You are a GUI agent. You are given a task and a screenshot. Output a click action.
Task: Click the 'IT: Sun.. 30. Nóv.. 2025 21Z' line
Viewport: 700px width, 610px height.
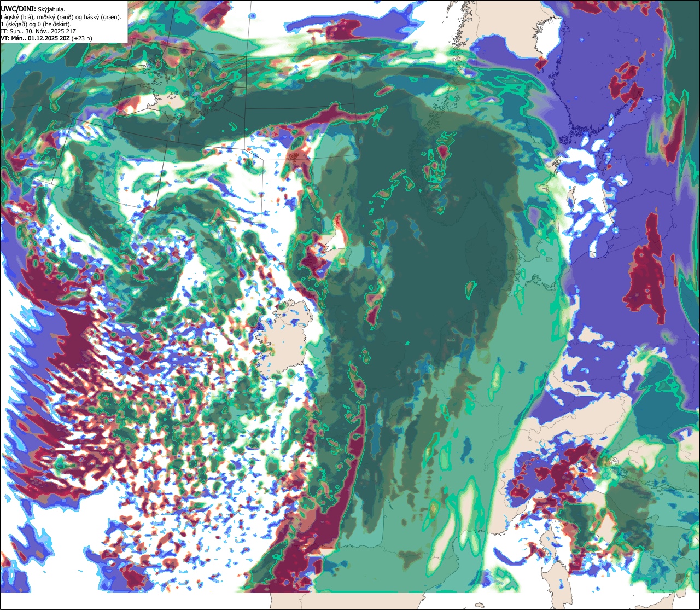tap(38, 32)
